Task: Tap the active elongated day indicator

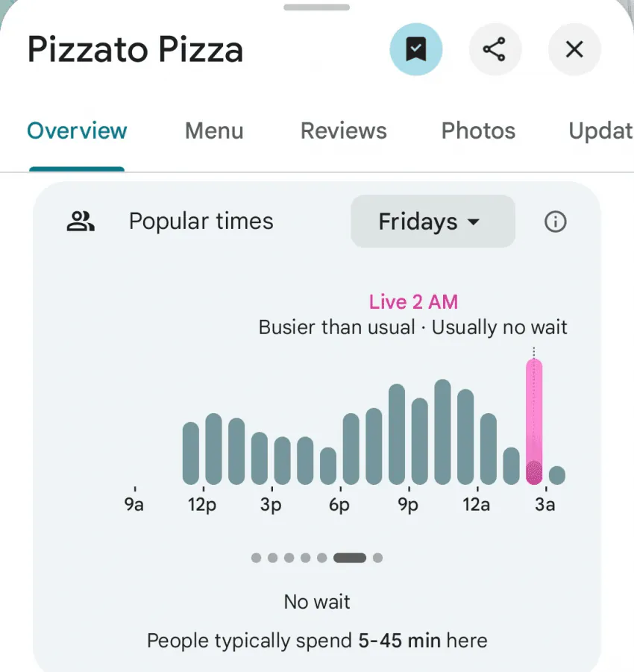Action: coord(349,557)
